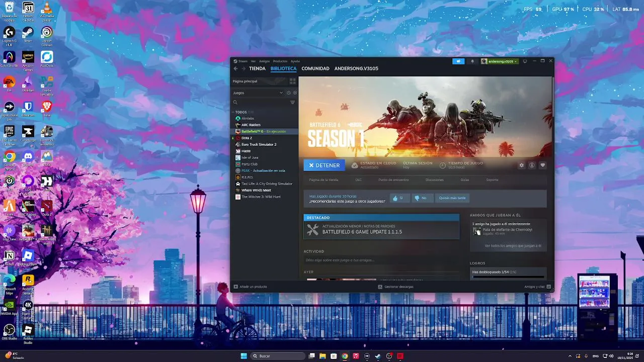Show hidden system tray icons chevron
The width and height of the screenshot is (644, 362).
tap(570, 356)
